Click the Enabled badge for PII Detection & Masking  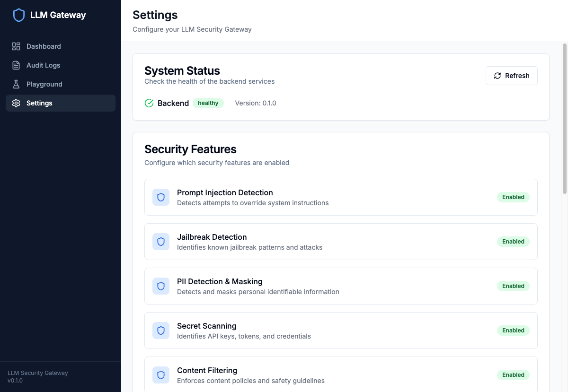(x=513, y=286)
